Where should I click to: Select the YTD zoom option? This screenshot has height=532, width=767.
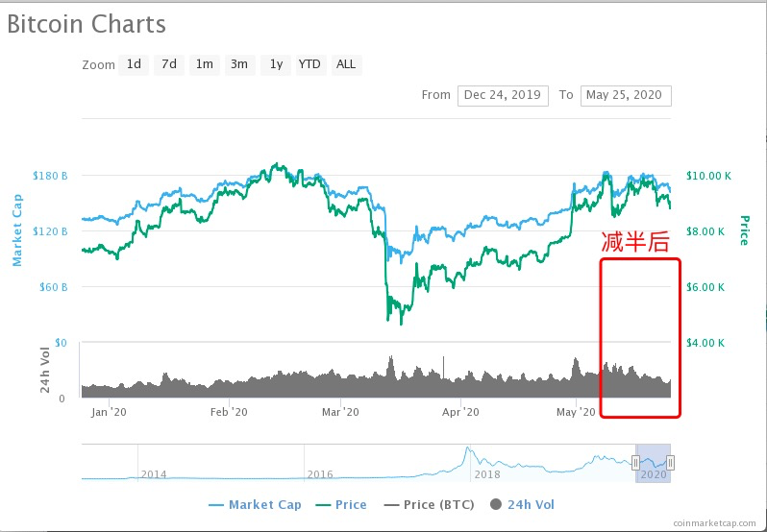tap(309, 64)
